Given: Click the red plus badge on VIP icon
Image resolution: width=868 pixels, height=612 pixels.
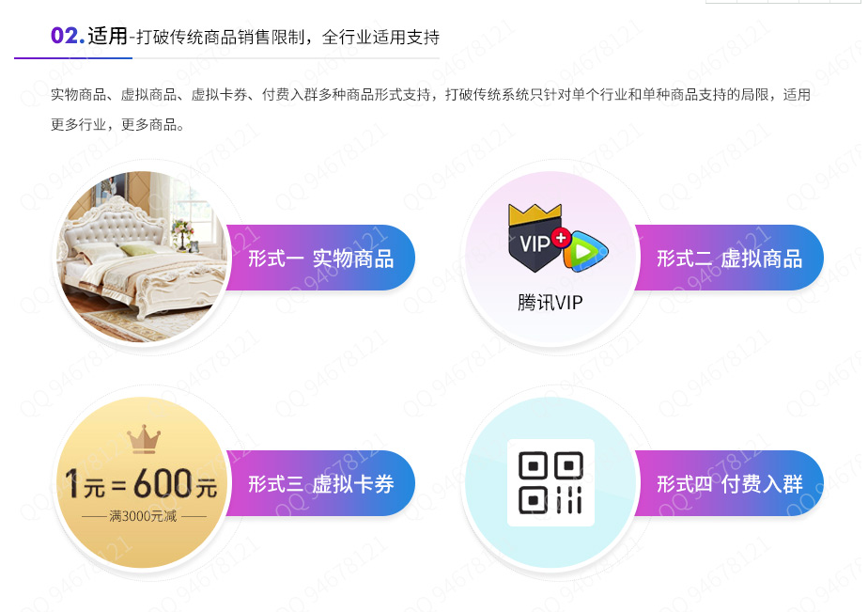Looking at the screenshot, I should pyautogui.click(x=561, y=238).
